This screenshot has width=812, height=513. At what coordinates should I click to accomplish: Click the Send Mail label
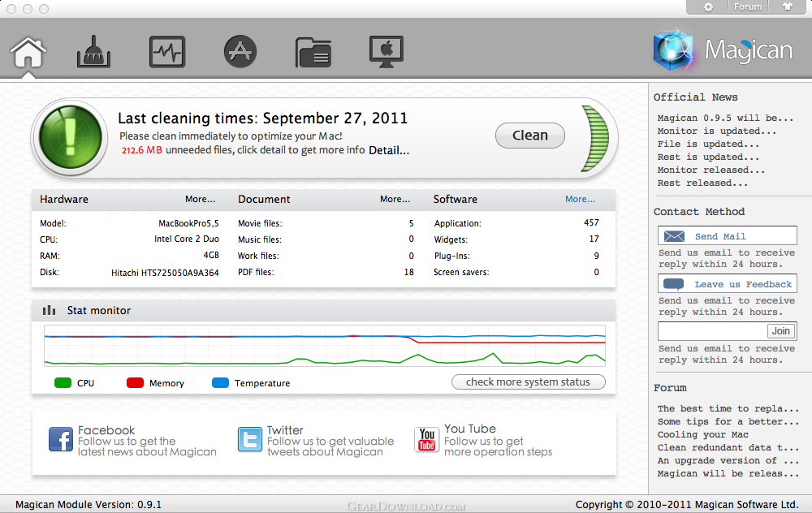point(720,236)
